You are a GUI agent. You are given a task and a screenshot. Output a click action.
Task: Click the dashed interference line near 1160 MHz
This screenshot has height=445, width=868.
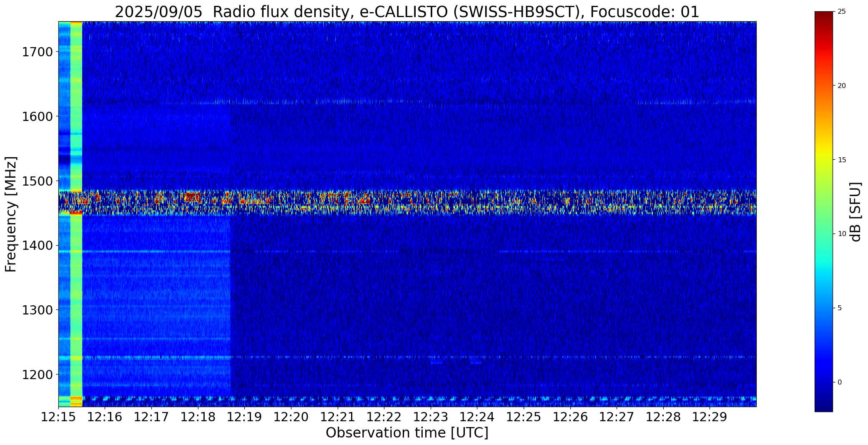point(407,399)
